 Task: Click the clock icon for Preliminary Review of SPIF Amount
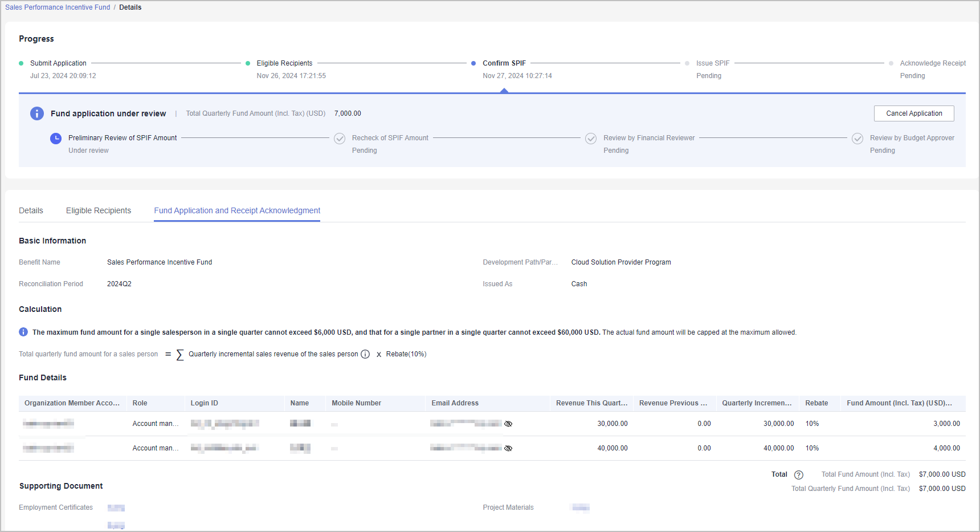pyautogui.click(x=56, y=139)
